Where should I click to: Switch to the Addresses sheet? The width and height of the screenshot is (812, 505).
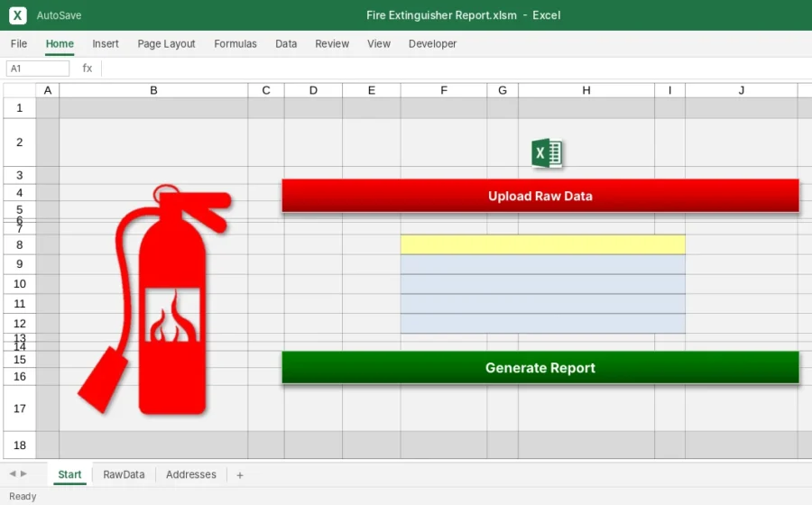191,474
